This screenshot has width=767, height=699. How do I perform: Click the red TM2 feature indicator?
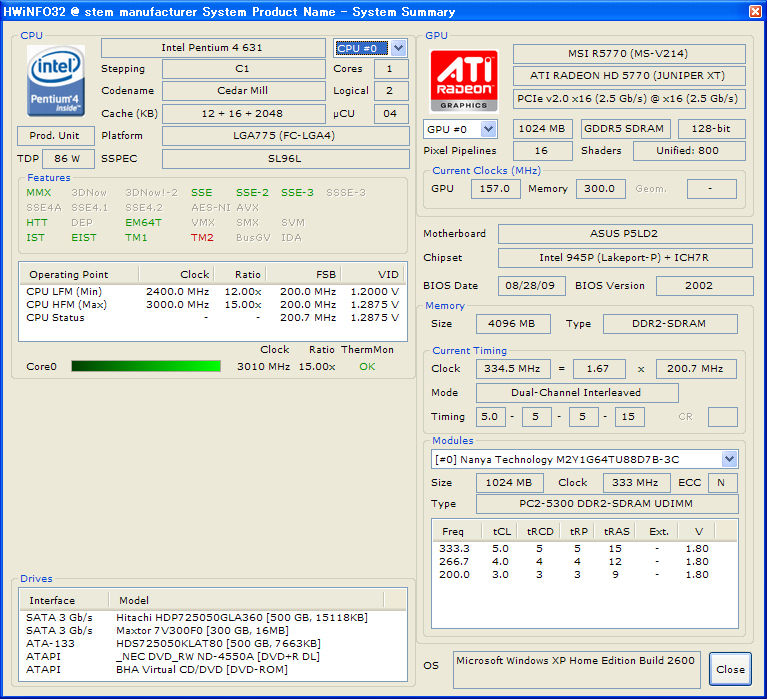pyautogui.click(x=201, y=238)
